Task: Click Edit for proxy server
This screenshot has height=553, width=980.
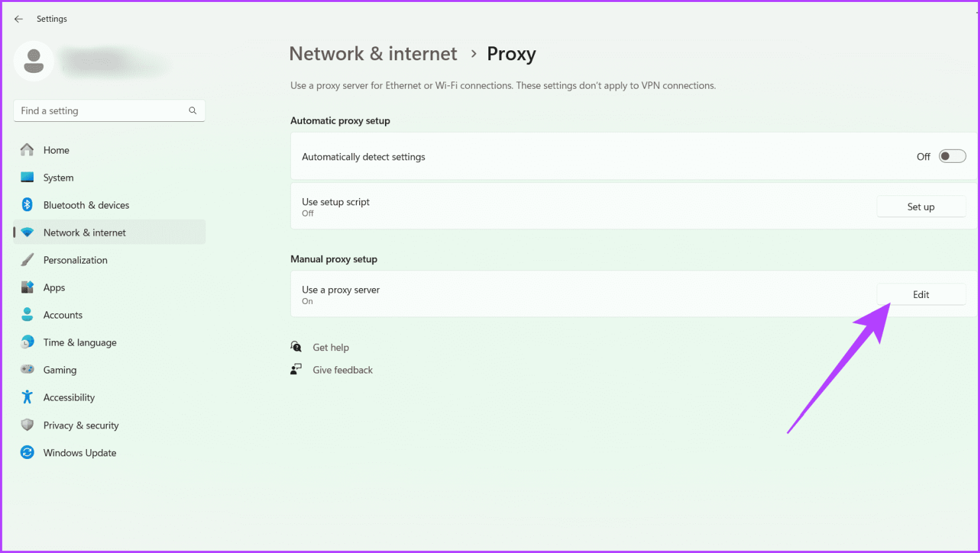Action: (x=920, y=295)
